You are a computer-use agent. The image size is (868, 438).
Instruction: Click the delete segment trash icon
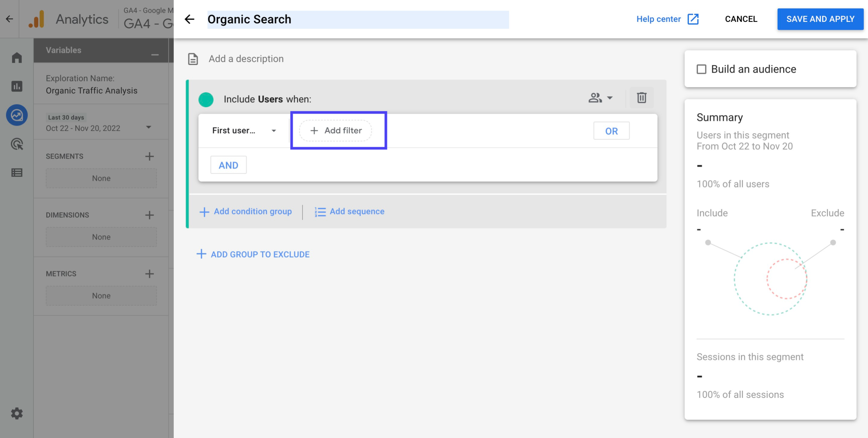[x=642, y=97]
